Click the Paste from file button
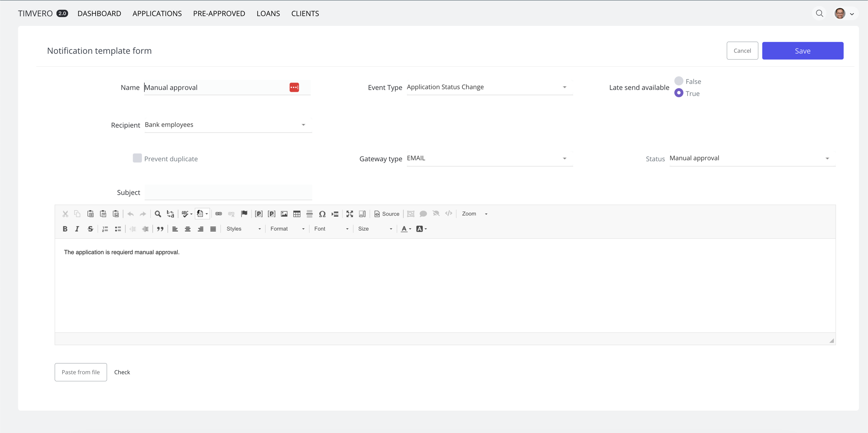This screenshot has height=433, width=868. tap(81, 372)
